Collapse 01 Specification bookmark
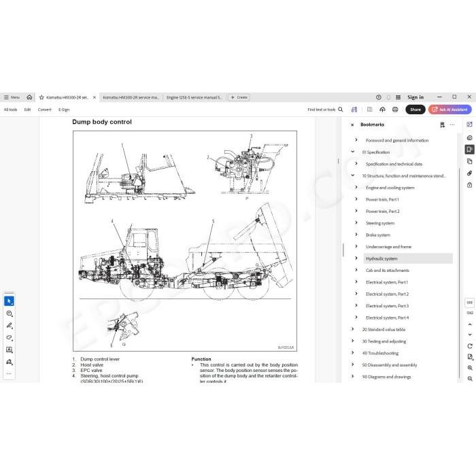Viewport: 476px width, 476px height. (352, 152)
